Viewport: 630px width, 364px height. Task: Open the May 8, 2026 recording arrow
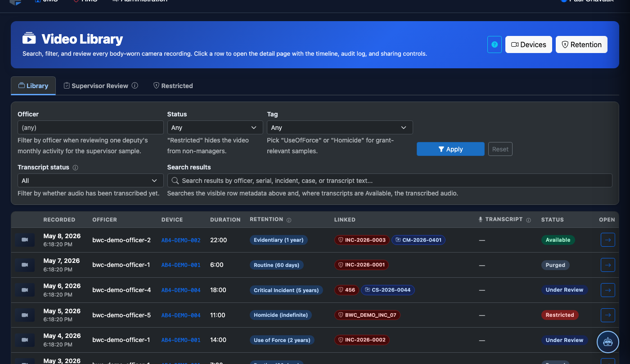coord(608,240)
